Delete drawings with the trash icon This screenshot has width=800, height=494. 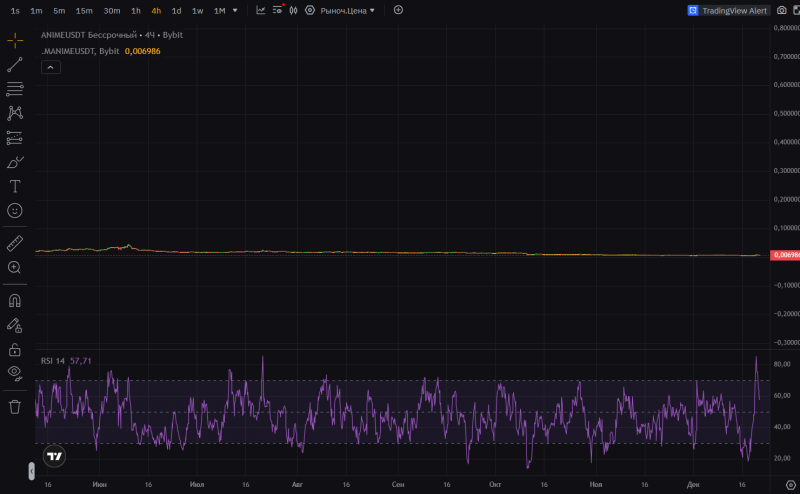(x=15, y=406)
